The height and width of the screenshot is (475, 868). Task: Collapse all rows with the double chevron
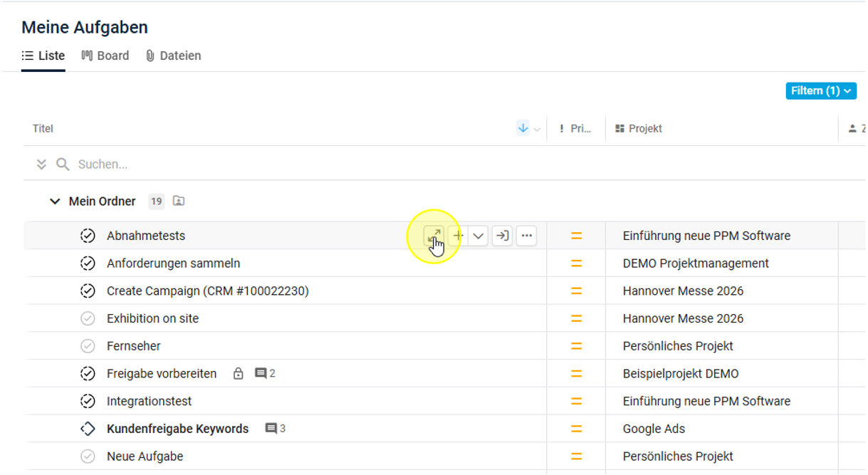[x=41, y=165]
